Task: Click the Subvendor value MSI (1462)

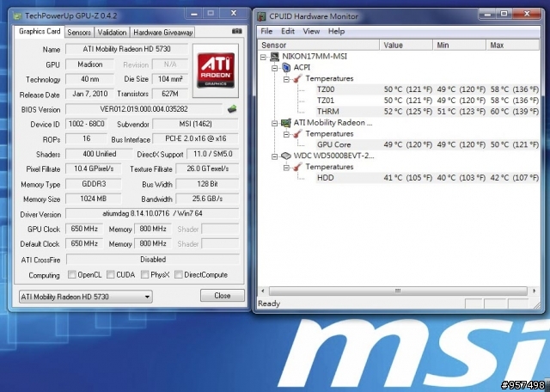Action: (x=195, y=124)
